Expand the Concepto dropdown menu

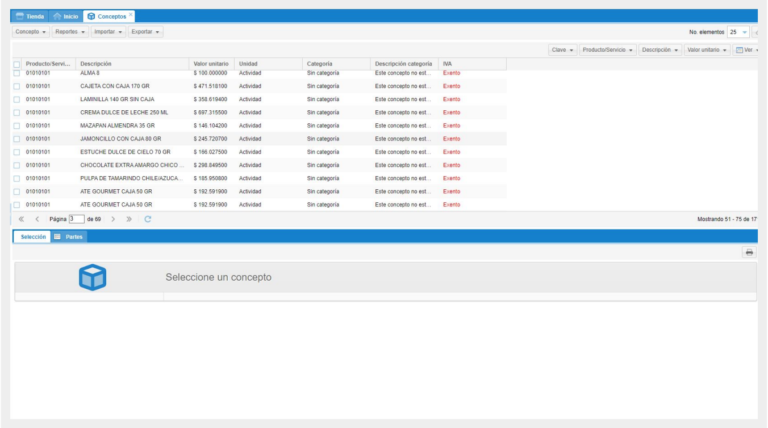point(31,32)
